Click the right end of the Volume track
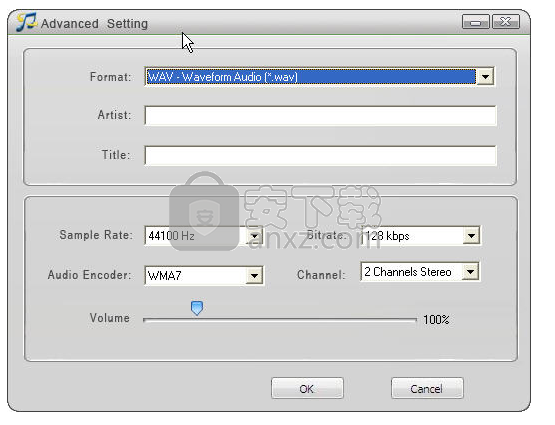Screen dimensions: 555x425 point(415,320)
